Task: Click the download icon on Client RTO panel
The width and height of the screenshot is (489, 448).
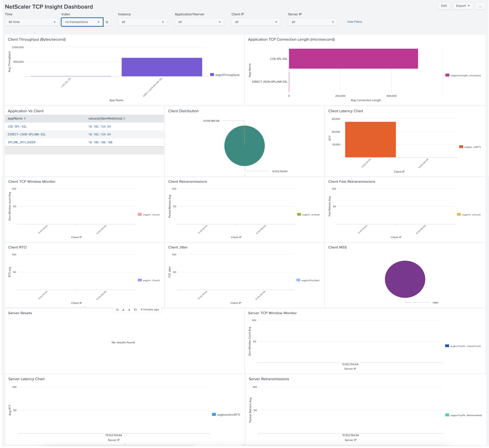Action: [123, 309]
